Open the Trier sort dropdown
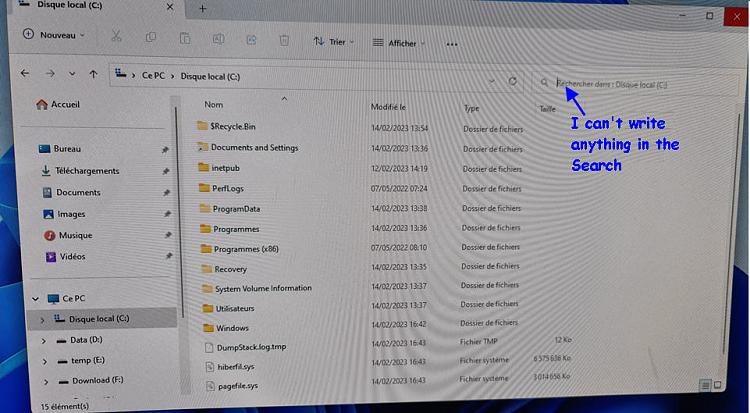This screenshot has width=750, height=413. point(334,42)
